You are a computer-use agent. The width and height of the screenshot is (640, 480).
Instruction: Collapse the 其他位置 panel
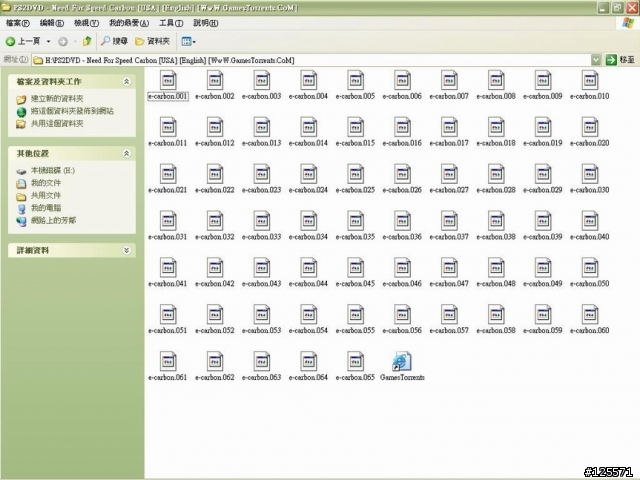127,153
